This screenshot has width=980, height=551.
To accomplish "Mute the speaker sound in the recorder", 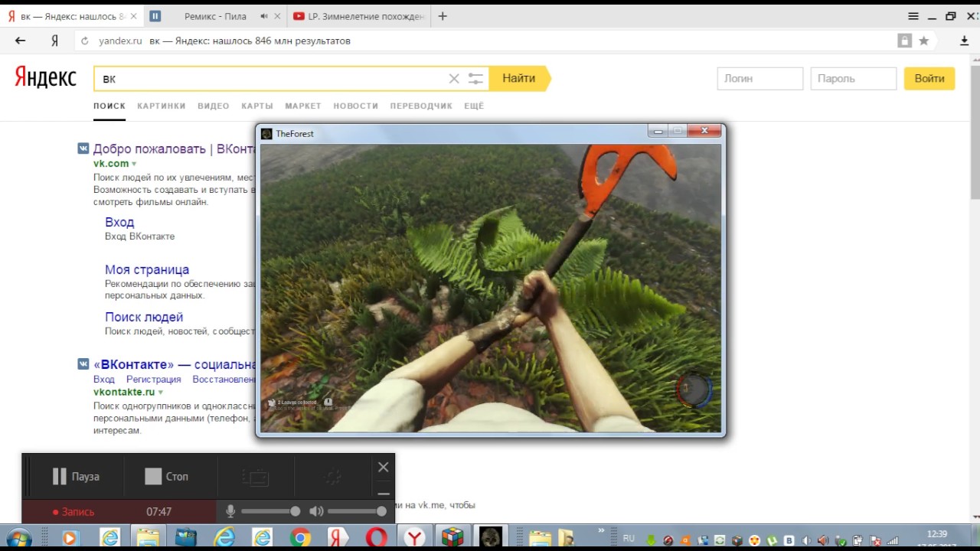I will [x=316, y=511].
